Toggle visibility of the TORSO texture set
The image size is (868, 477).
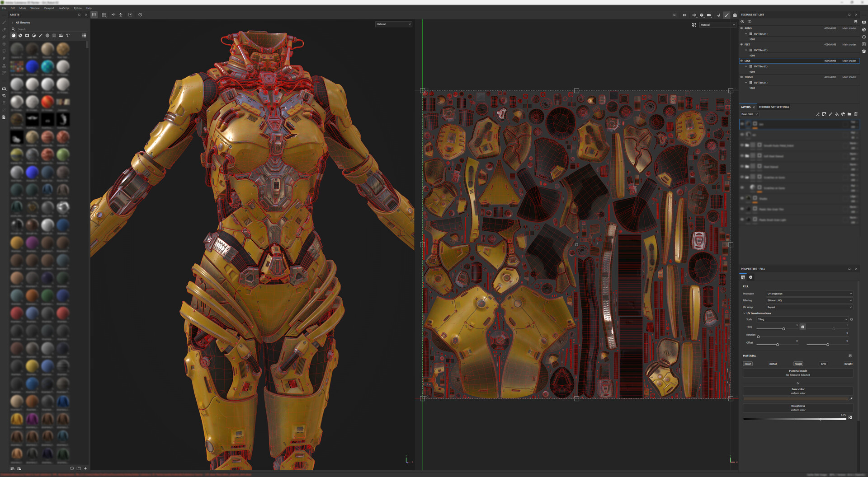coord(741,77)
